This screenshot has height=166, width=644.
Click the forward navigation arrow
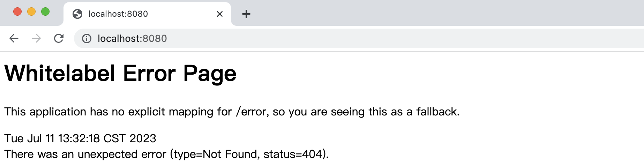click(x=36, y=38)
